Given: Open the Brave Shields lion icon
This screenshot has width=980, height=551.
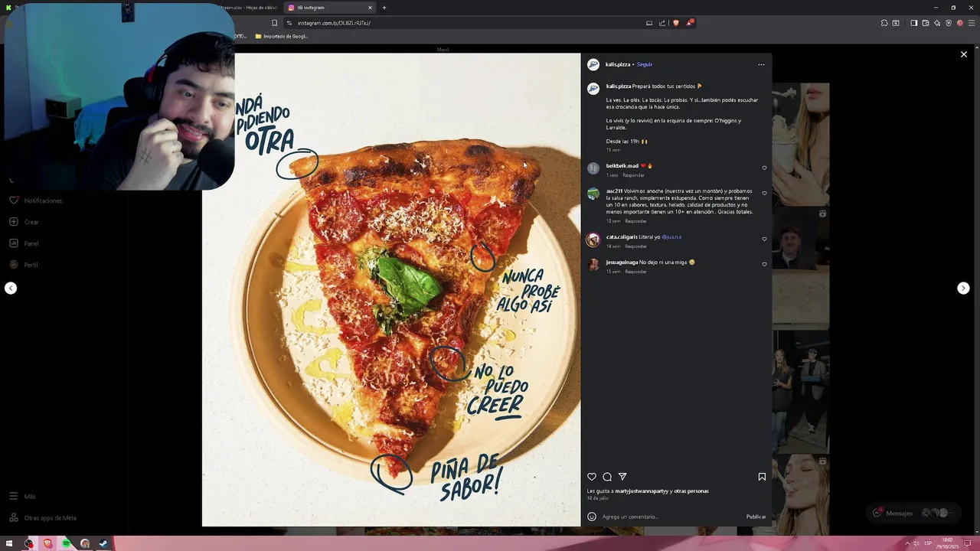Looking at the screenshot, I should [x=675, y=23].
